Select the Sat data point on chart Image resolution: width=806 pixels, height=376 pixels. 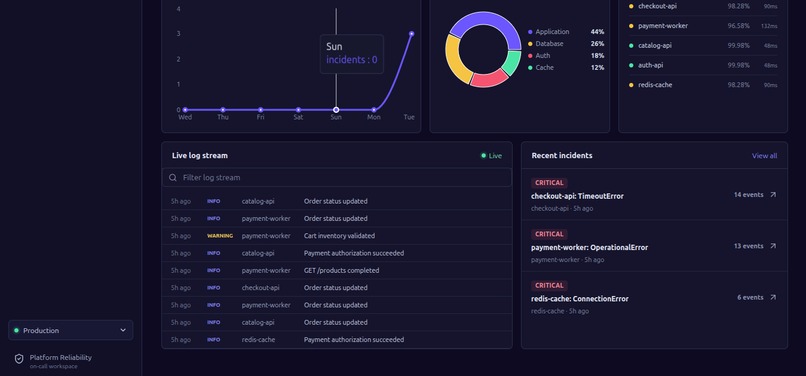point(298,110)
